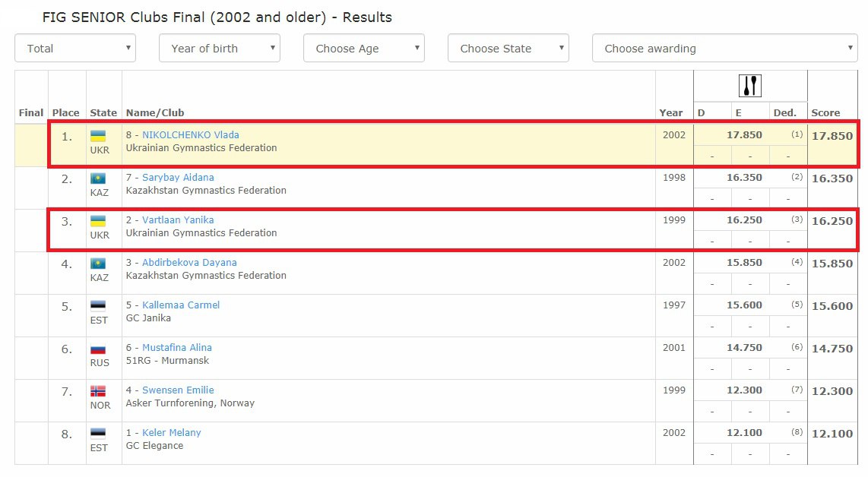
Task: Click the Ukraine flag beside Nikolchenko Vlada
Action: (x=99, y=136)
